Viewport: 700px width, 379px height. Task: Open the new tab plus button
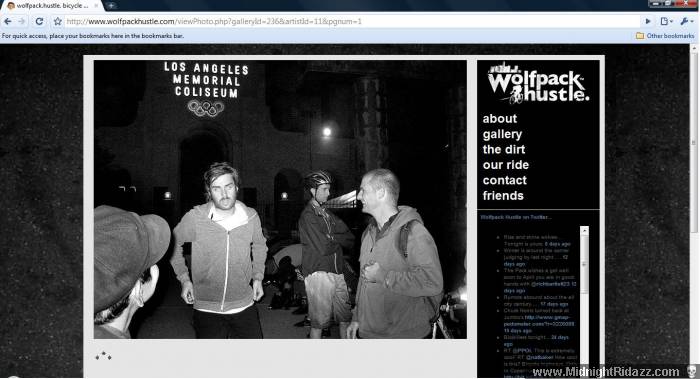pyautogui.click(x=111, y=6)
